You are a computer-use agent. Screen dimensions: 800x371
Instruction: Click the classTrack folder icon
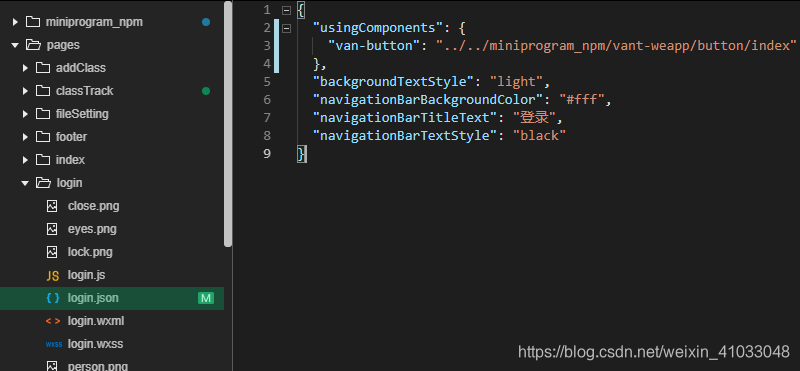43,91
